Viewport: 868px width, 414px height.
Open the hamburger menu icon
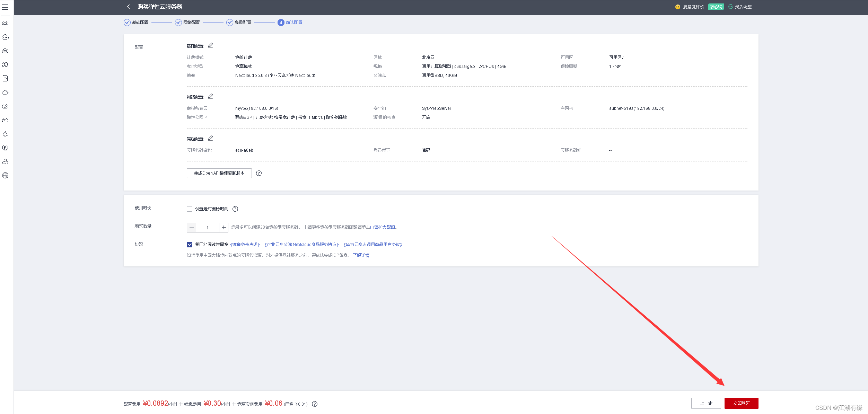(5, 7)
